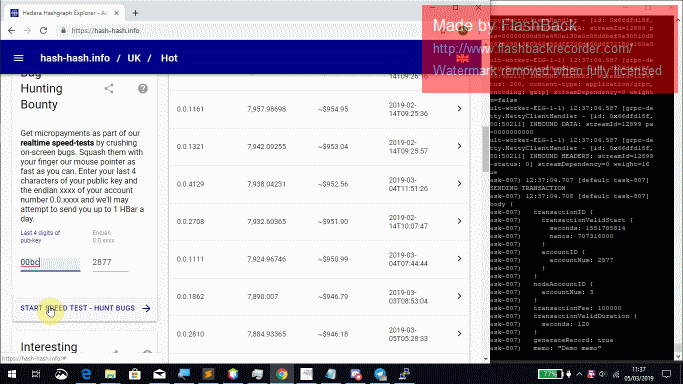Start speed test - hunt bugs

coord(85,308)
